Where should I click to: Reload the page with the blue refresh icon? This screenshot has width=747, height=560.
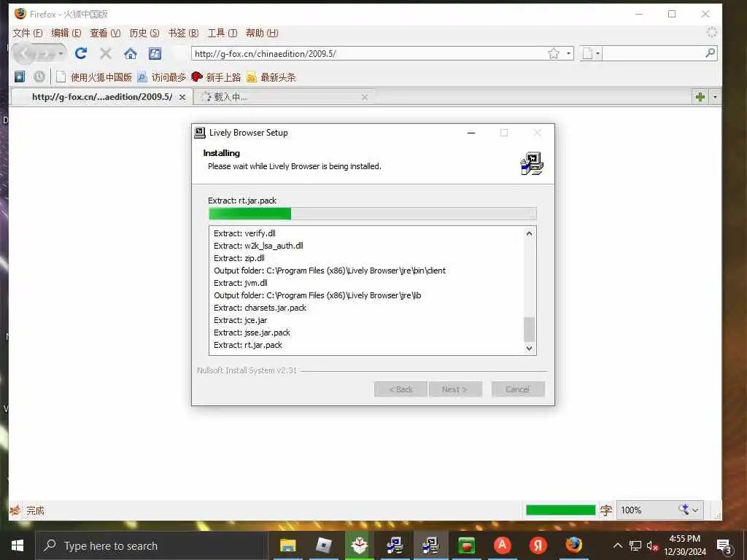click(x=81, y=53)
